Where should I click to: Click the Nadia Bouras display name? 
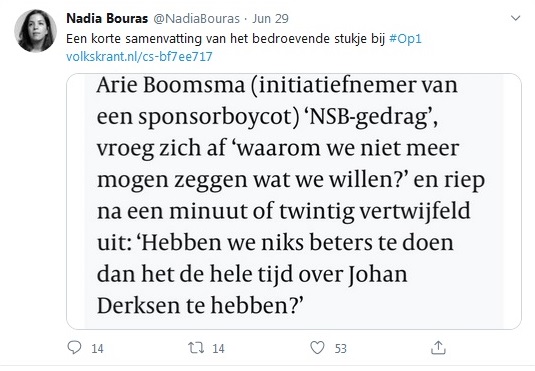pos(107,18)
